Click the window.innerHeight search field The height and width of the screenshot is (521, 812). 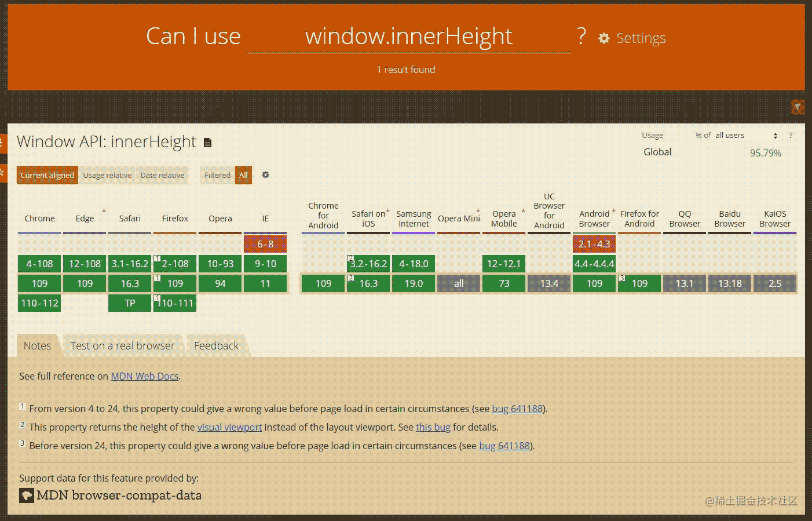pyautogui.click(x=408, y=37)
